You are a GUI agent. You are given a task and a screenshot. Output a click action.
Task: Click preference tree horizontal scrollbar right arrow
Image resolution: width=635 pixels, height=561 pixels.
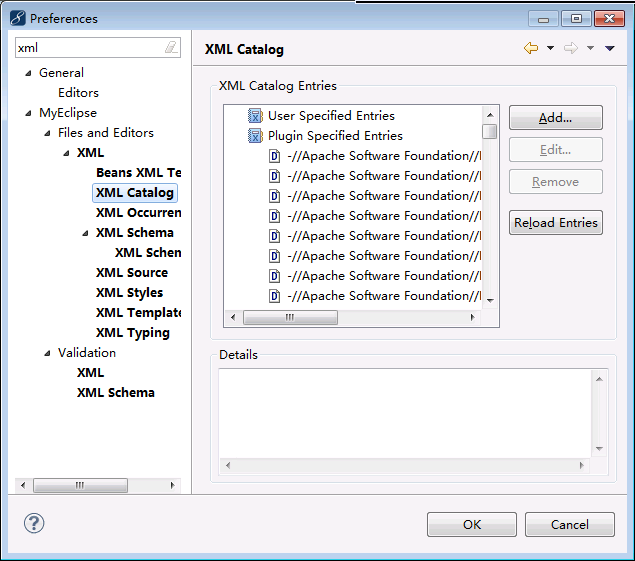coord(173,485)
